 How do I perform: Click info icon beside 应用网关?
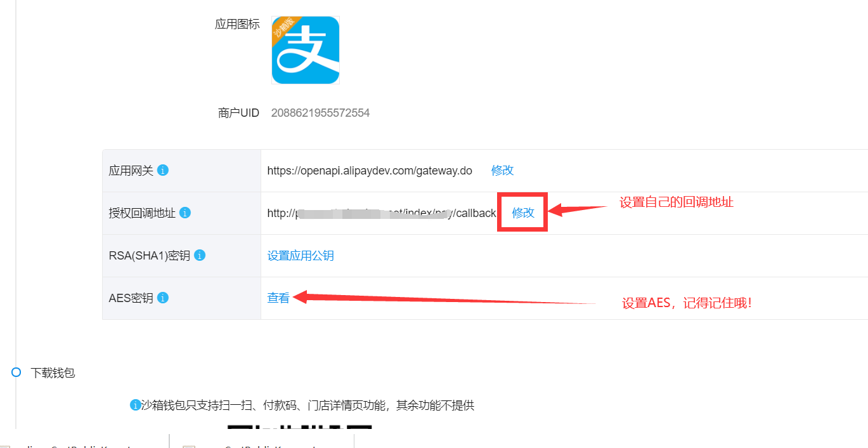pyautogui.click(x=163, y=170)
